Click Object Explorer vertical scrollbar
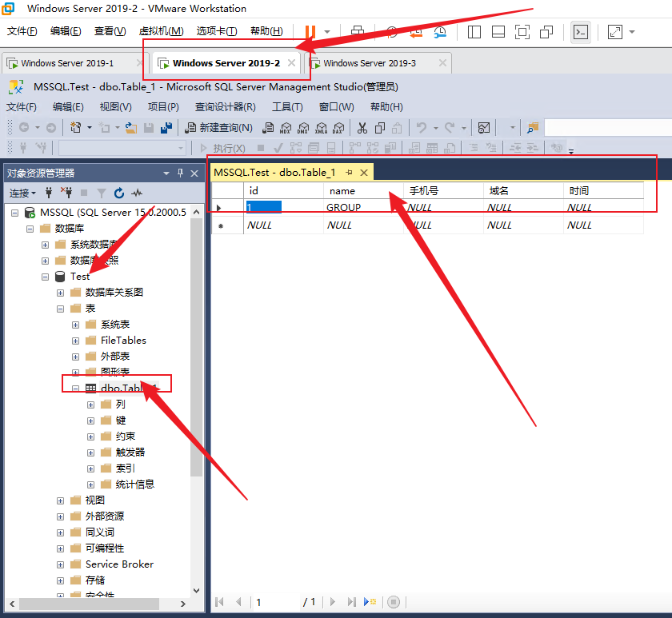The height and width of the screenshot is (618, 672). 196,347
